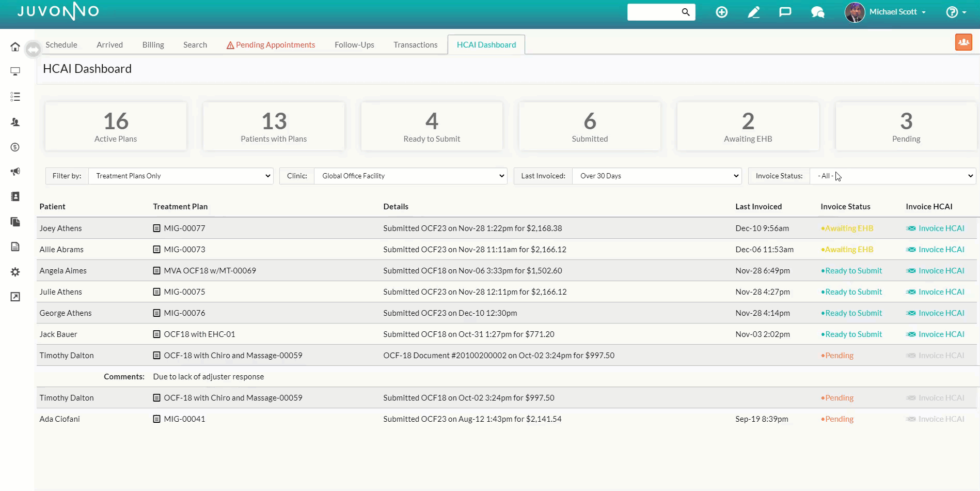Screen dimensions: 980x491
Task: Click the plus add icon in header
Action: (721, 12)
